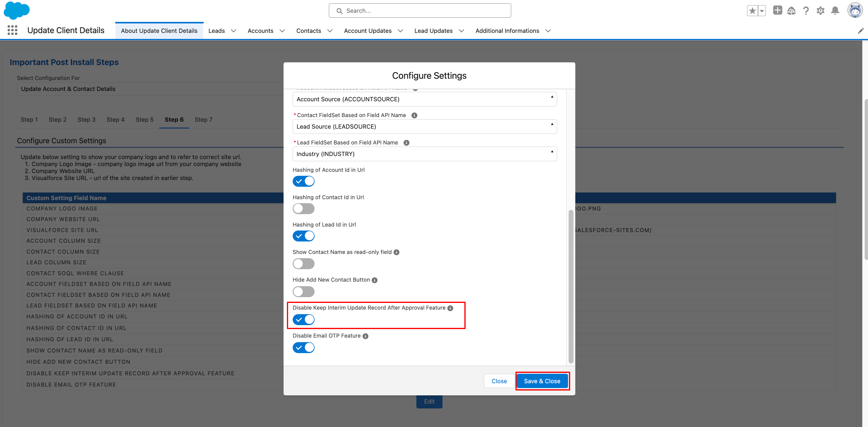Toggle Hashing of Contact Id in Url
868x427 pixels.
303,208
